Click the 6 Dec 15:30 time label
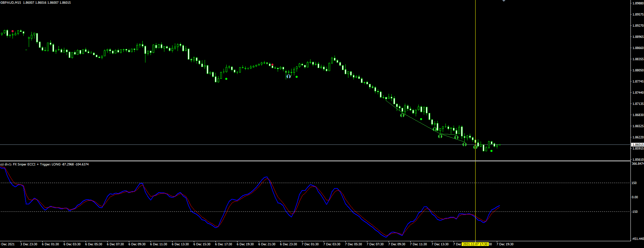The image size is (644, 248). coord(202,244)
